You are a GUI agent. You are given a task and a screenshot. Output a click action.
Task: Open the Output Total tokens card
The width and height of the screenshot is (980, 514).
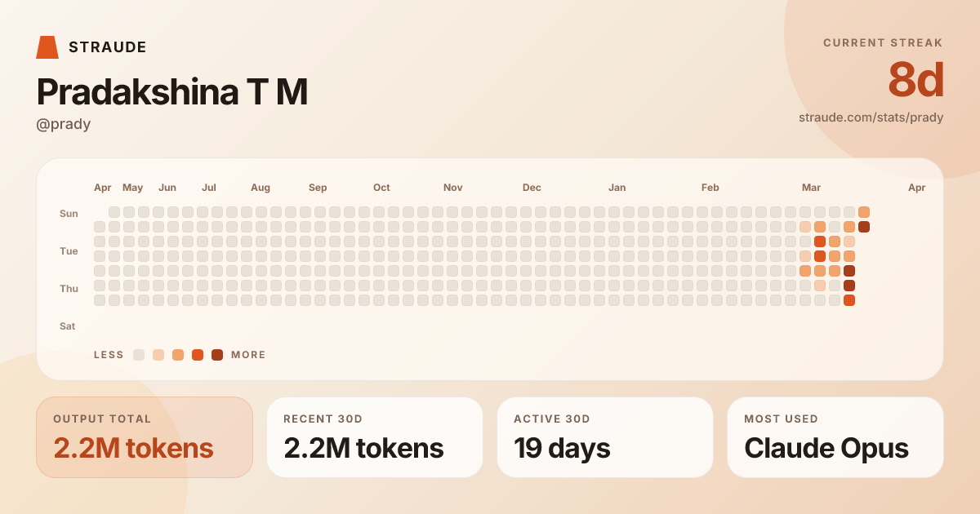(x=145, y=437)
